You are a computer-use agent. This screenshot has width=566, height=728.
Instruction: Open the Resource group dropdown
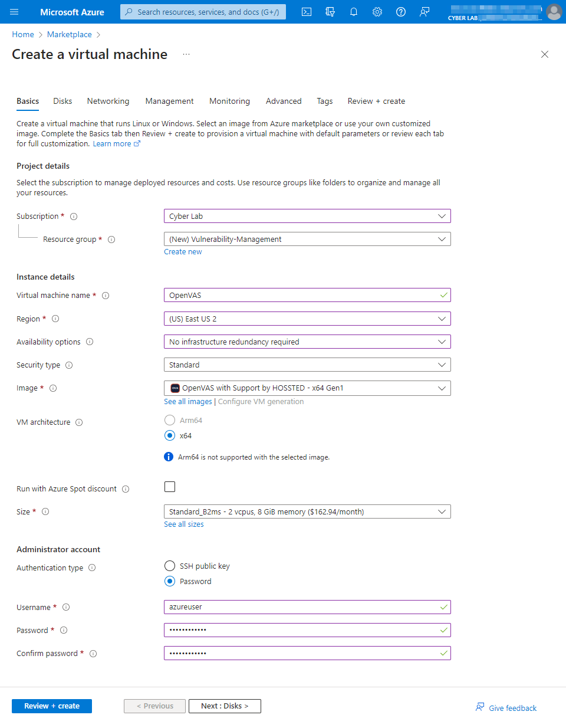[307, 239]
